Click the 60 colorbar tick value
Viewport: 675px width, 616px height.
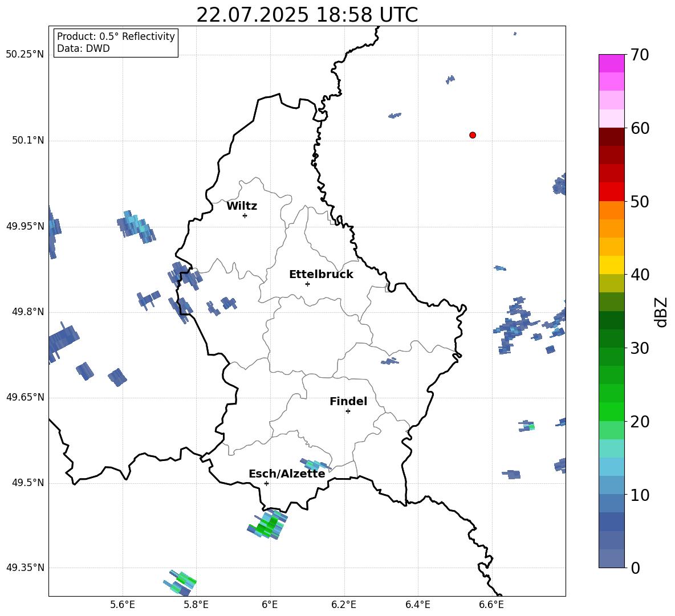640,128
